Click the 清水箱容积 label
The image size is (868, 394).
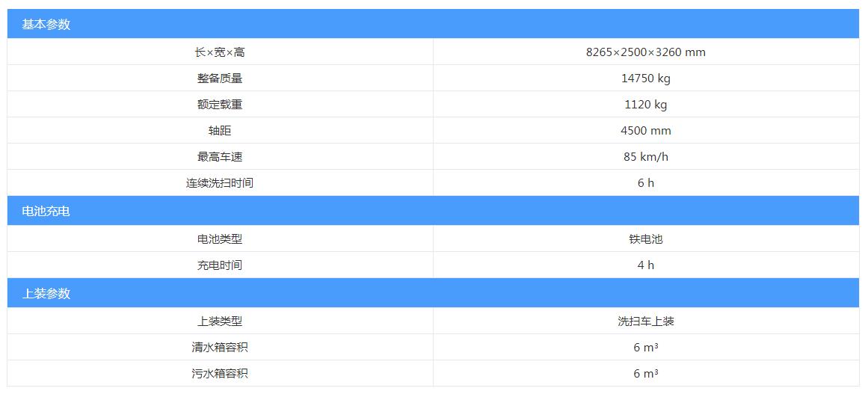coord(220,348)
